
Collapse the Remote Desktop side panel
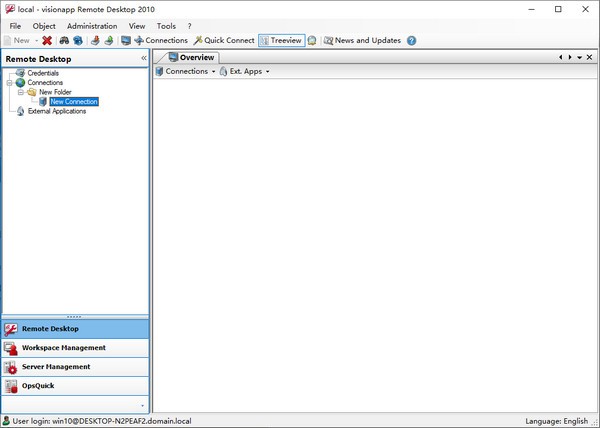[143, 59]
